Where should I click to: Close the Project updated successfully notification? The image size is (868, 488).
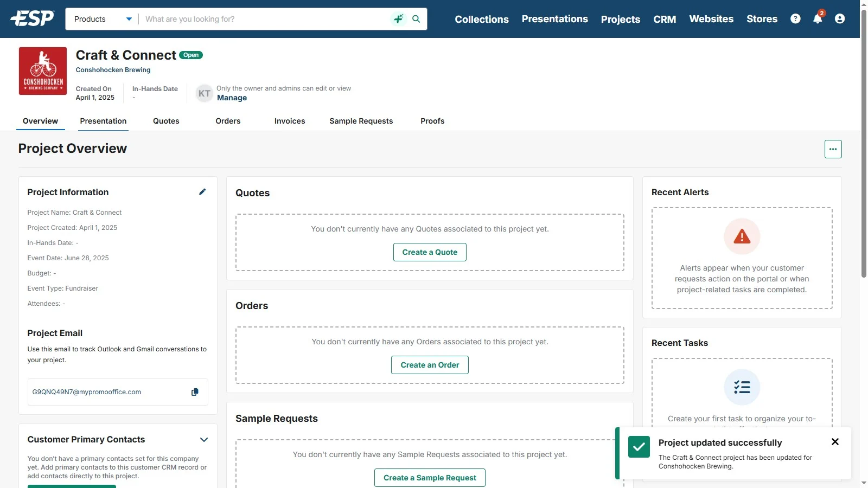[x=835, y=442]
